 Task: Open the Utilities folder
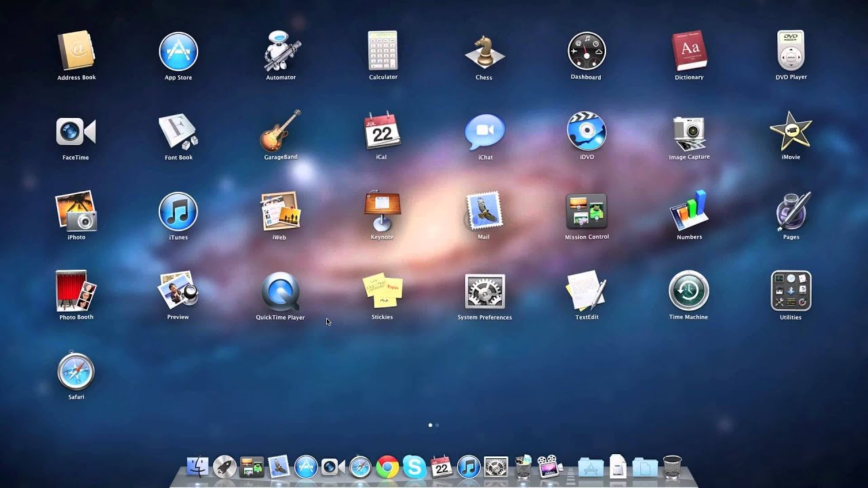tap(791, 291)
